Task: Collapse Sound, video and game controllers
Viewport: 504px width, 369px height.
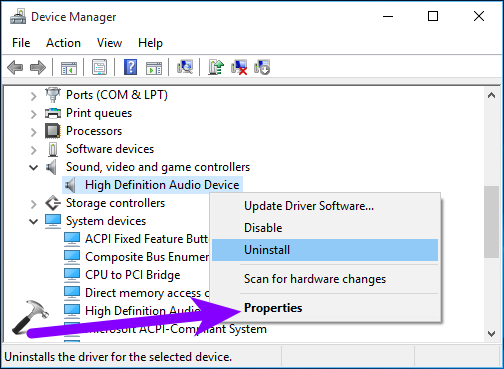Action: [x=33, y=168]
